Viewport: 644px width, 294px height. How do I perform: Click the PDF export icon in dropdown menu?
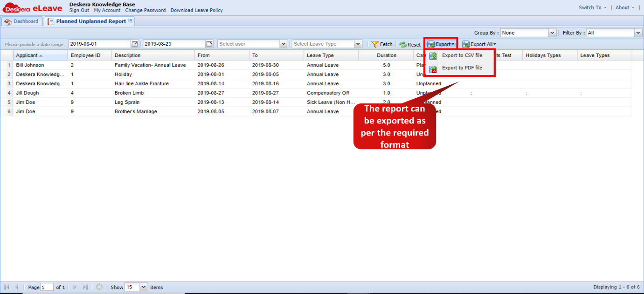coord(433,67)
